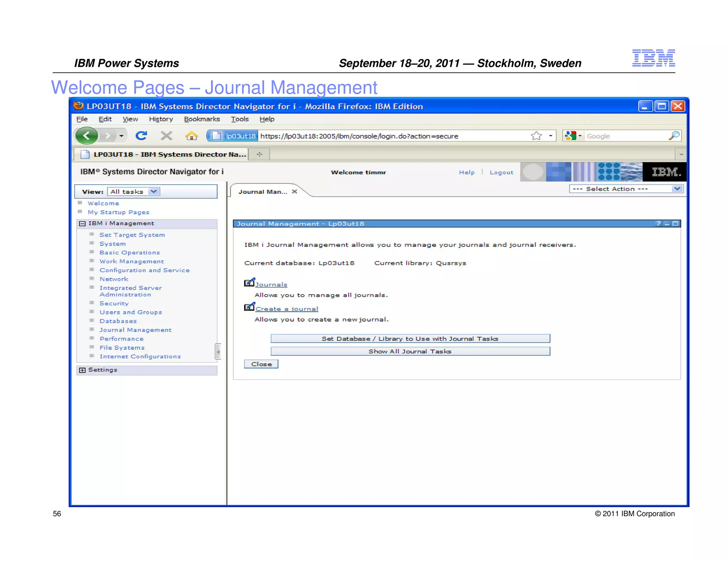Close the Journal Man... tab
Image resolution: width=728 pixels, height=562 pixels.
point(294,191)
